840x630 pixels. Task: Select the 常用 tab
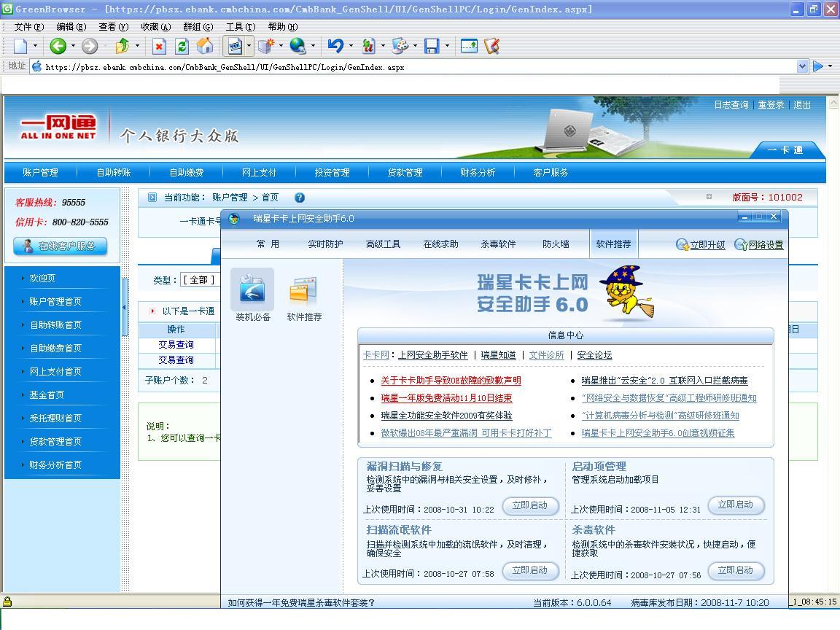click(268, 244)
